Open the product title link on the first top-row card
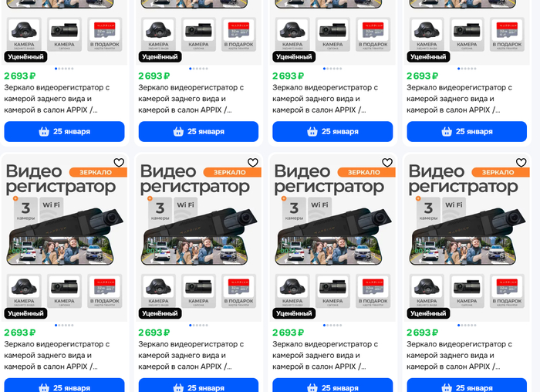 (x=57, y=99)
